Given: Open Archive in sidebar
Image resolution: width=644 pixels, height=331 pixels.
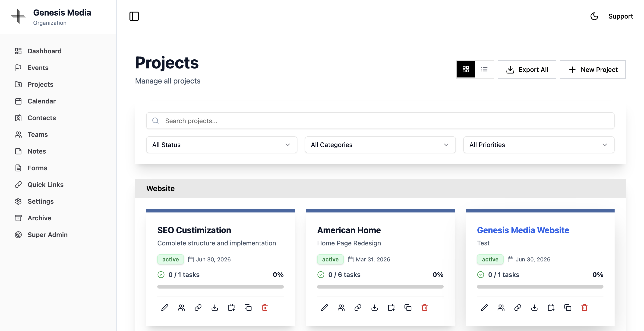Looking at the screenshot, I should coord(58,218).
